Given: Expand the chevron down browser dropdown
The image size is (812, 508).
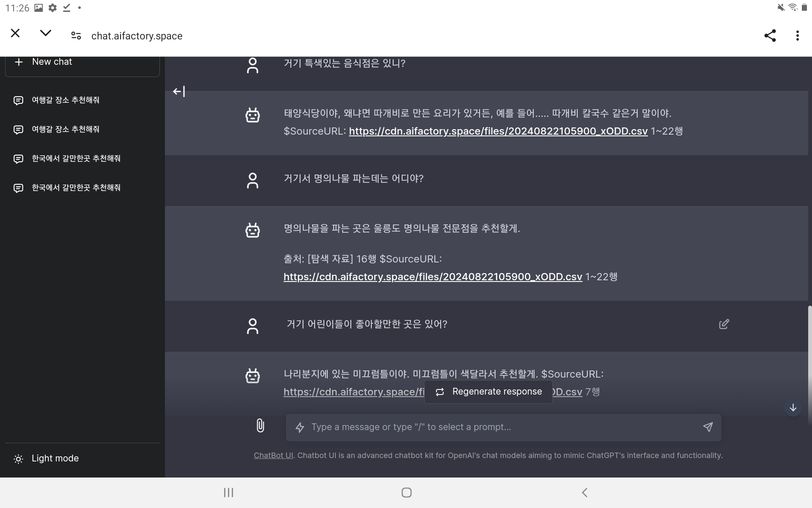Looking at the screenshot, I should coord(45,33).
